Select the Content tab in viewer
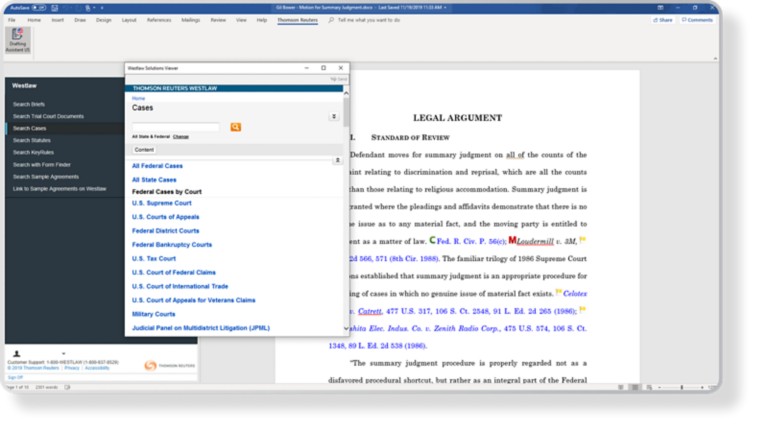The width and height of the screenshot is (768, 432). [x=144, y=150]
